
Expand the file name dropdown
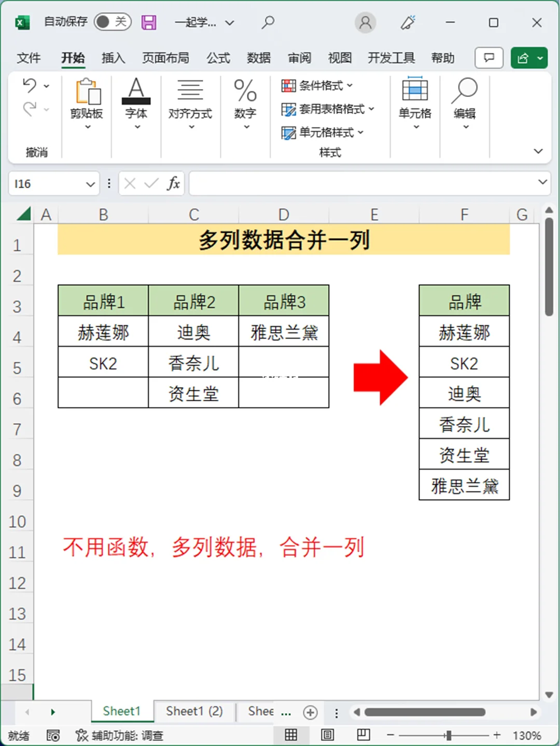(x=230, y=23)
